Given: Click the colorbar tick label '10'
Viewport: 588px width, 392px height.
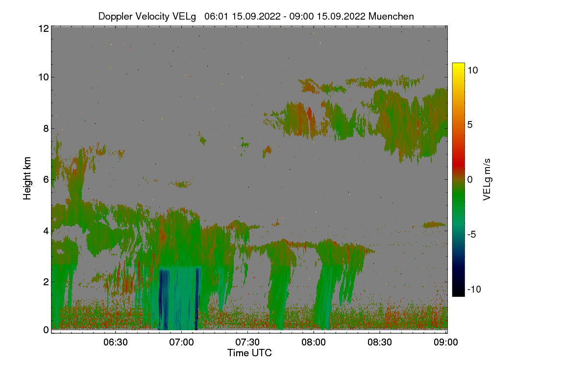Looking at the screenshot, I should [472, 70].
